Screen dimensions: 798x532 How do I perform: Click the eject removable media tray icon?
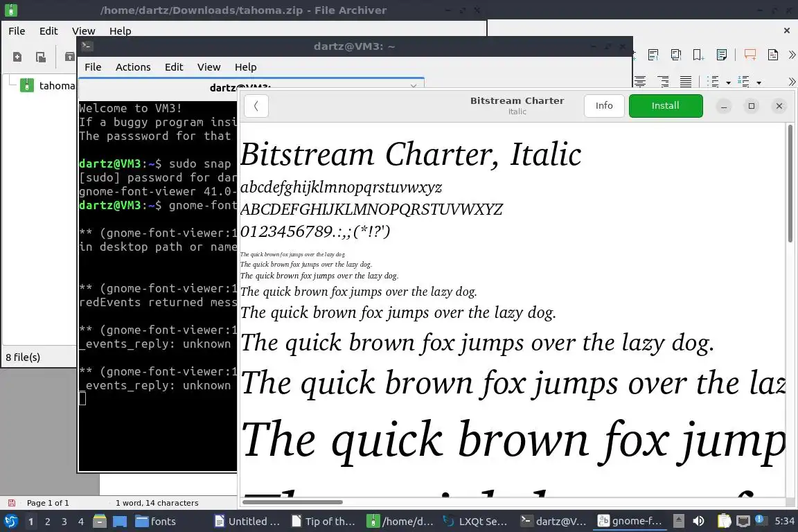(x=679, y=521)
